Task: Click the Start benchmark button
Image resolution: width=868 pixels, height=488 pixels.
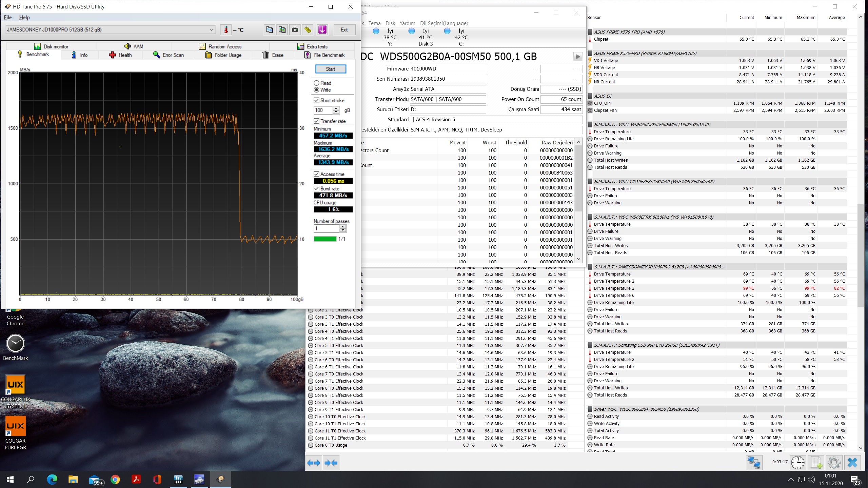Action: pos(331,69)
